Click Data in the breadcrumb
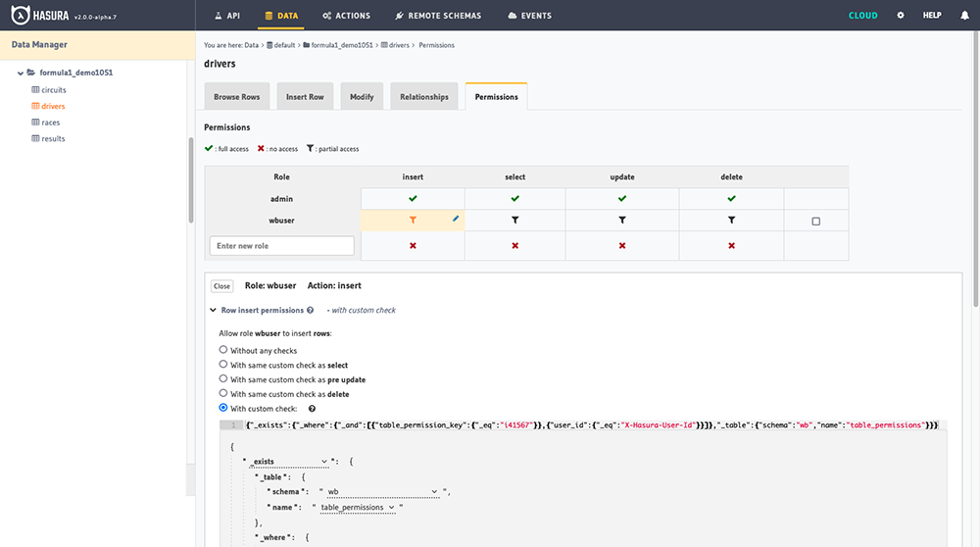The height and width of the screenshot is (547, 980). coord(251,45)
